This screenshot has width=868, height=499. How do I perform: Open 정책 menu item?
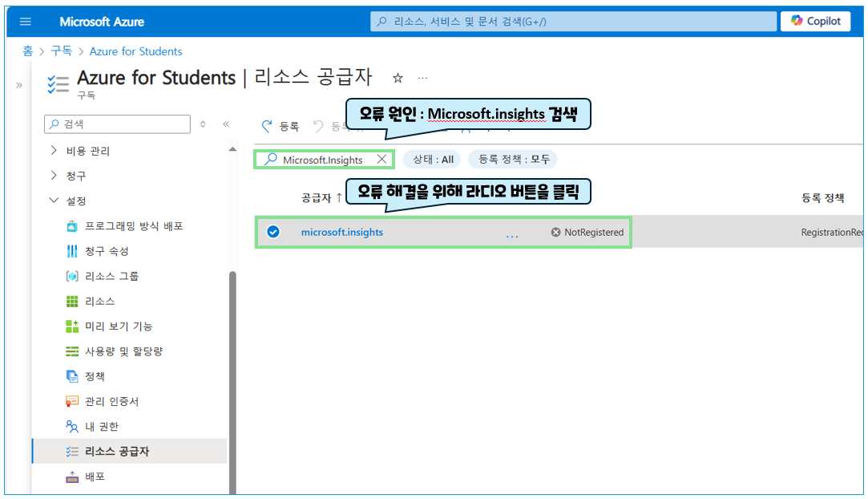tap(95, 376)
